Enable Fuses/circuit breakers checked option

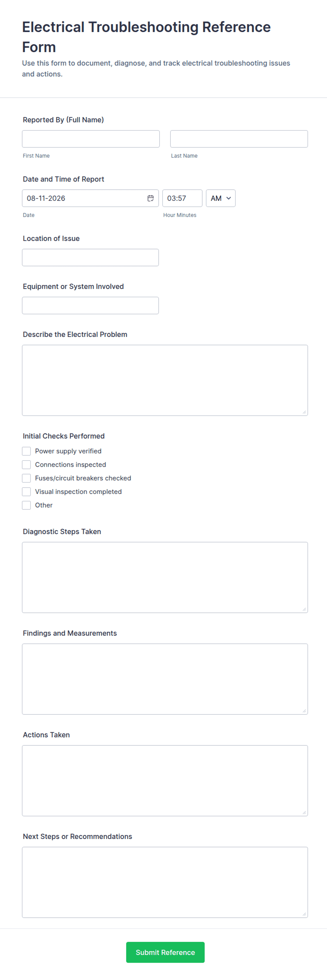pyautogui.click(x=26, y=478)
